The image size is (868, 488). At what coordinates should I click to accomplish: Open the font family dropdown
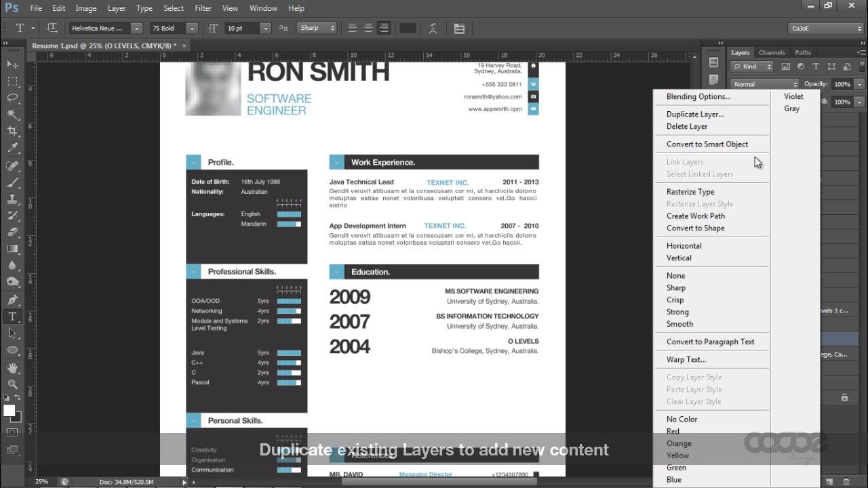click(x=105, y=28)
